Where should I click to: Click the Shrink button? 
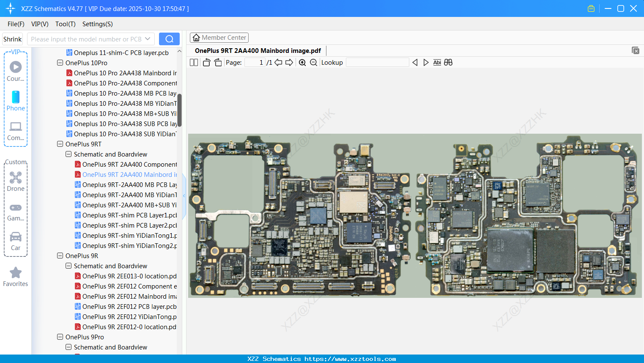(12, 38)
